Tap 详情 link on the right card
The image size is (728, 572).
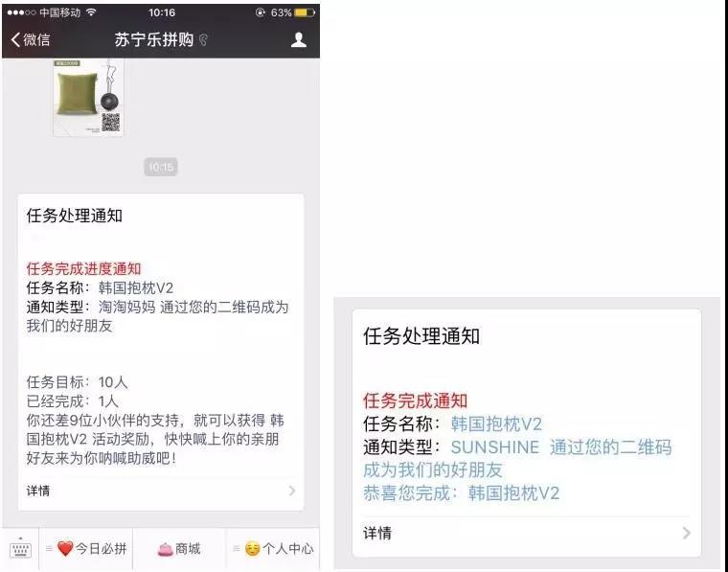point(377,533)
